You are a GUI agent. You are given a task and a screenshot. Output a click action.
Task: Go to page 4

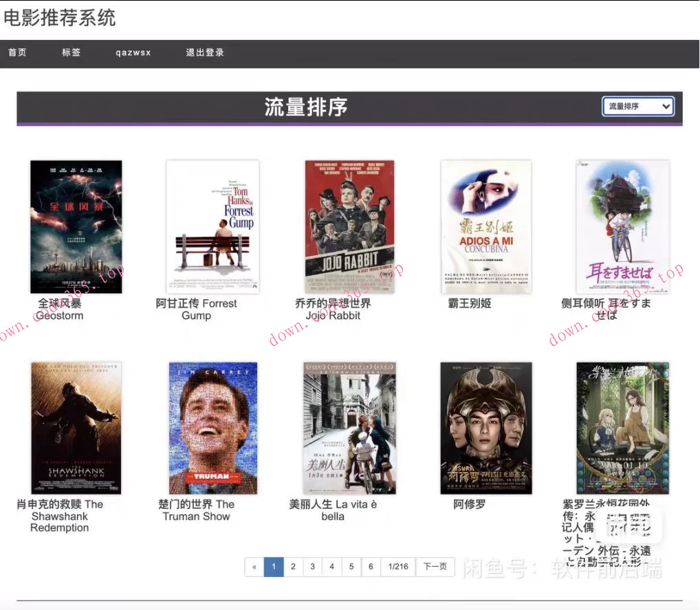coord(331,567)
